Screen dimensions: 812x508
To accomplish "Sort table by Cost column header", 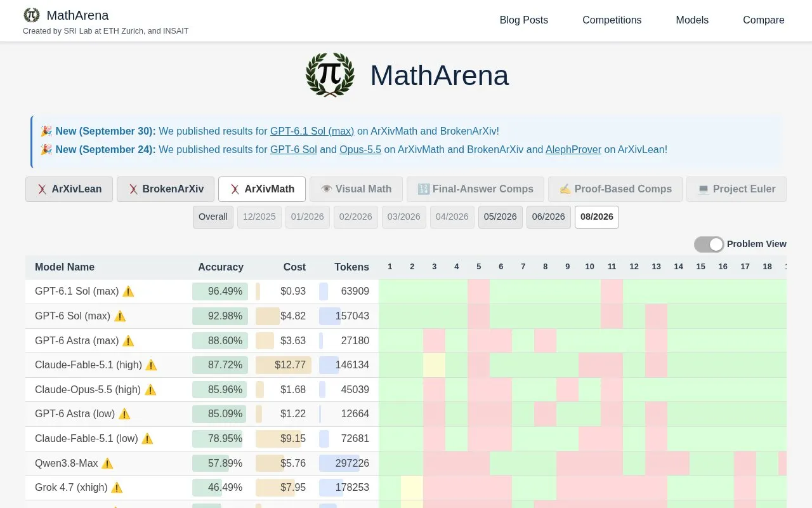I will pyautogui.click(x=294, y=267).
